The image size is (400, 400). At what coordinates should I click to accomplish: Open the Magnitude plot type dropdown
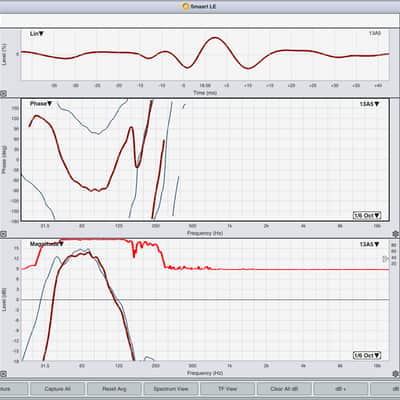tap(47, 244)
